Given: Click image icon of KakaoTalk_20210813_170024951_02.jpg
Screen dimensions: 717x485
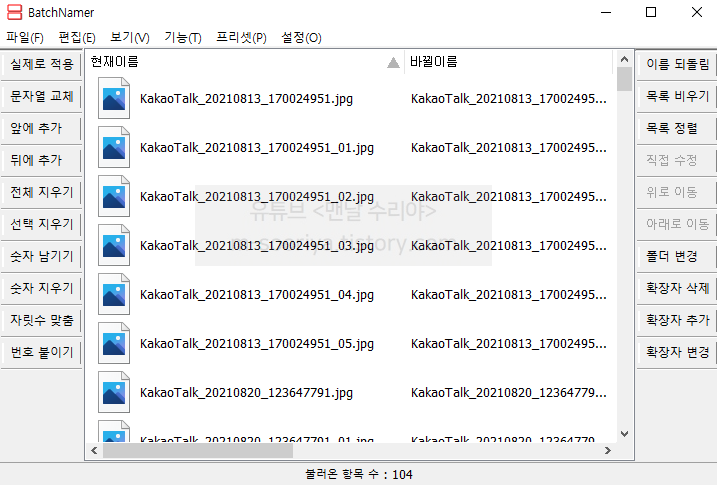Looking at the screenshot, I should pos(114,196).
